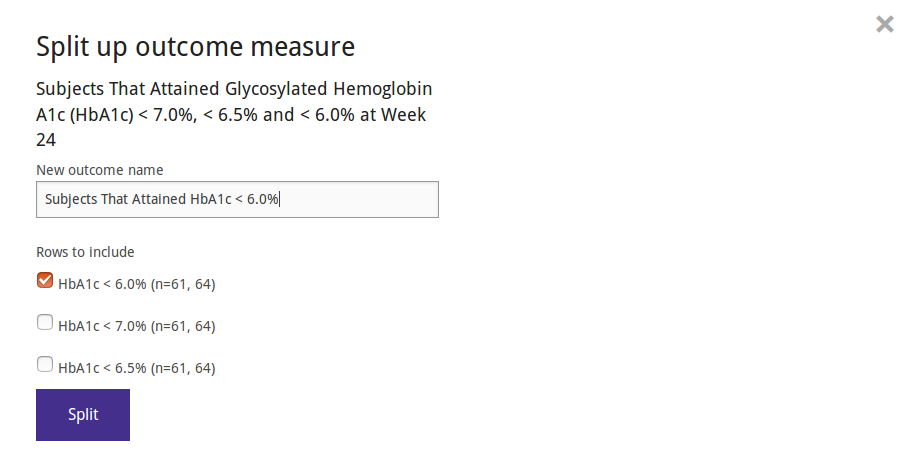Screen dimensions: 911x454
Task: Click "Glycosylated Hemoglobin" in the outcome title
Action: [328, 89]
